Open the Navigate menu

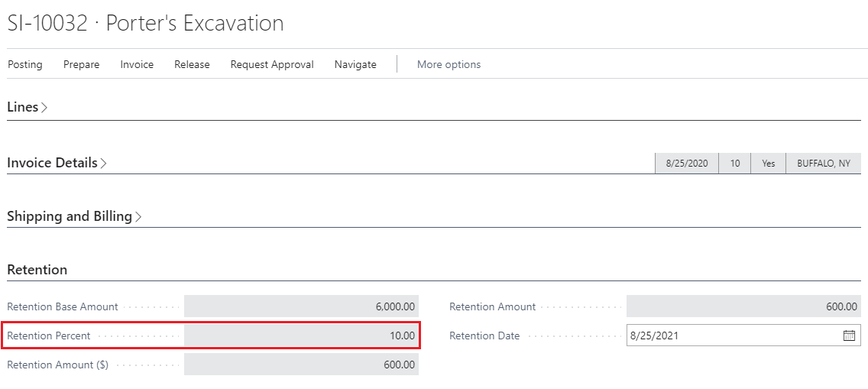pyautogui.click(x=355, y=64)
